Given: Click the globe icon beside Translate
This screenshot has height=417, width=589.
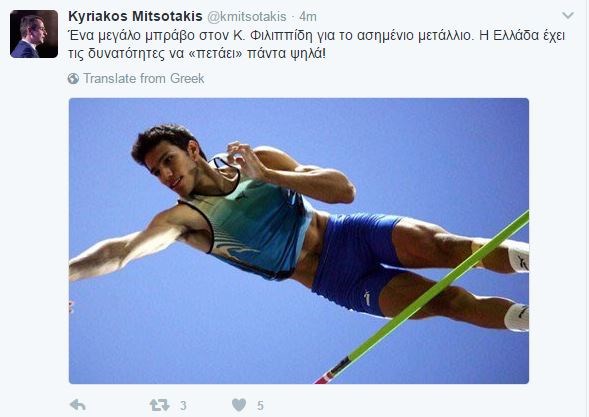Looking at the screenshot, I should [73, 79].
